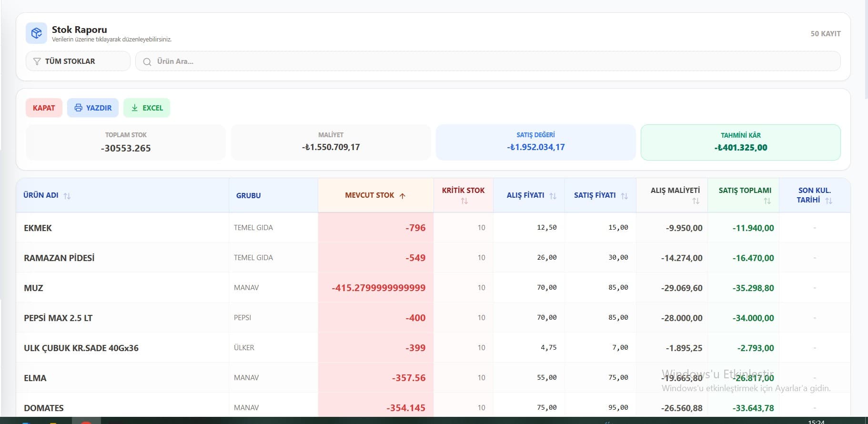Edit MUZ sale price 85,00

coord(618,288)
